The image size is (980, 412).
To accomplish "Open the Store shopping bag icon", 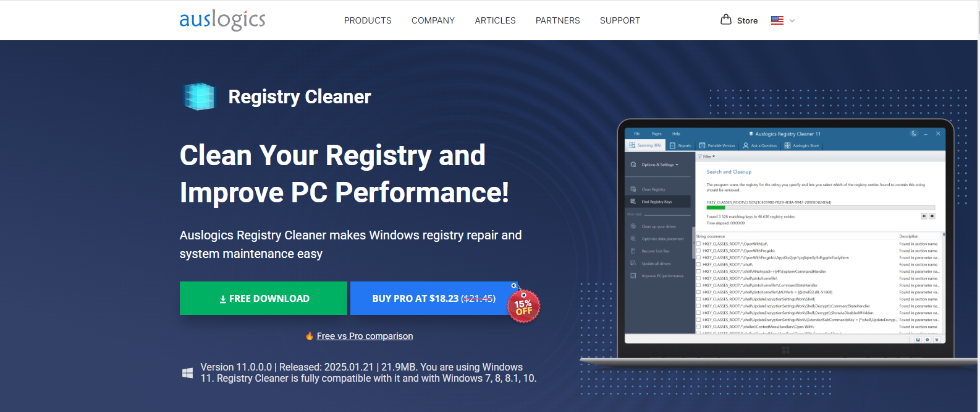I will [726, 20].
